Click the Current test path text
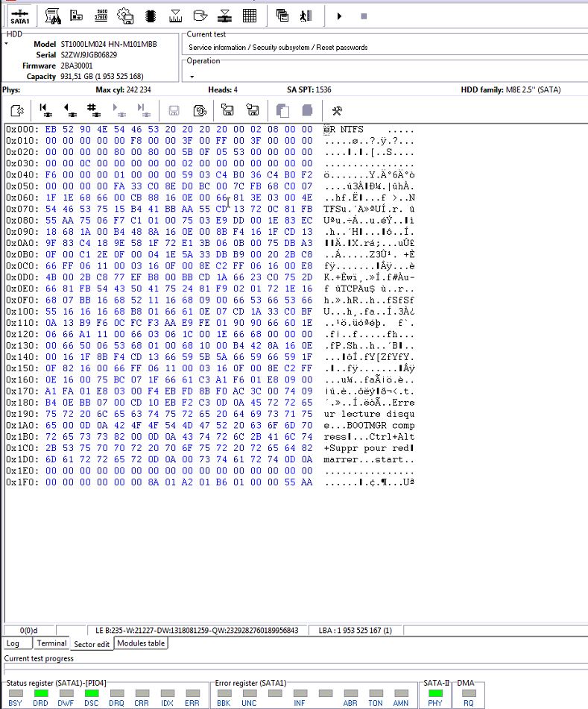Image resolution: width=588 pixels, height=709 pixels. [278, 48]
